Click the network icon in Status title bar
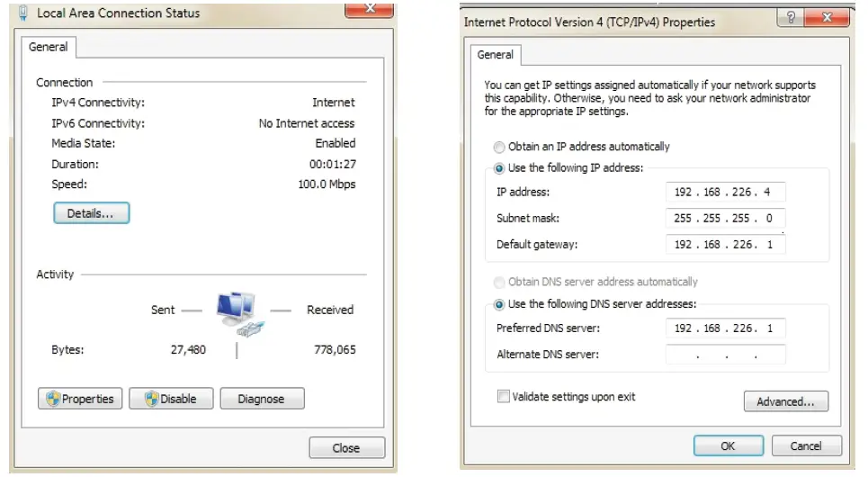The width and height of the screenshot is (868, 477). pos(24,13)
